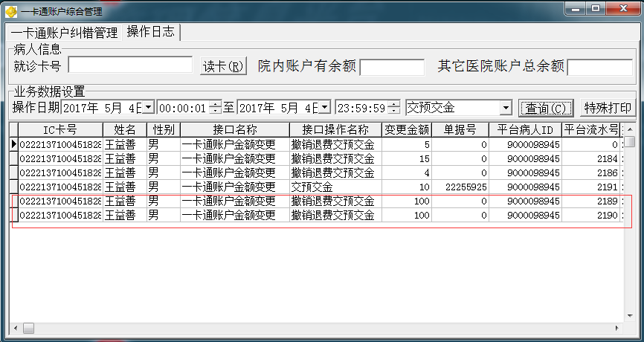Sort by the IC卡号 column header

60,130
